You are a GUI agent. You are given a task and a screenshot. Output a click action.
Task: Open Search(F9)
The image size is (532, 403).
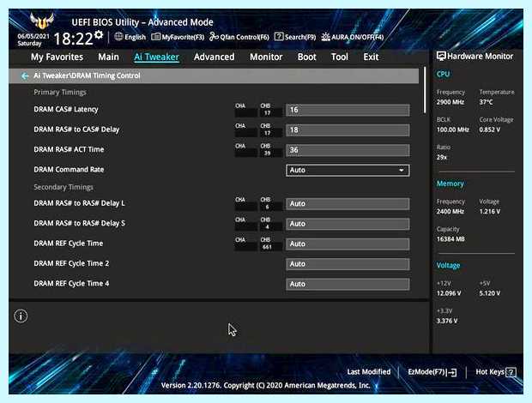pos(295,37)
